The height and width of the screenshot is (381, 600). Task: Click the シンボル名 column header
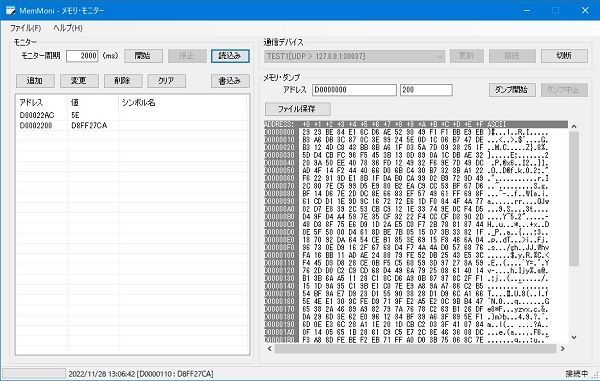(x=139, y=103)
